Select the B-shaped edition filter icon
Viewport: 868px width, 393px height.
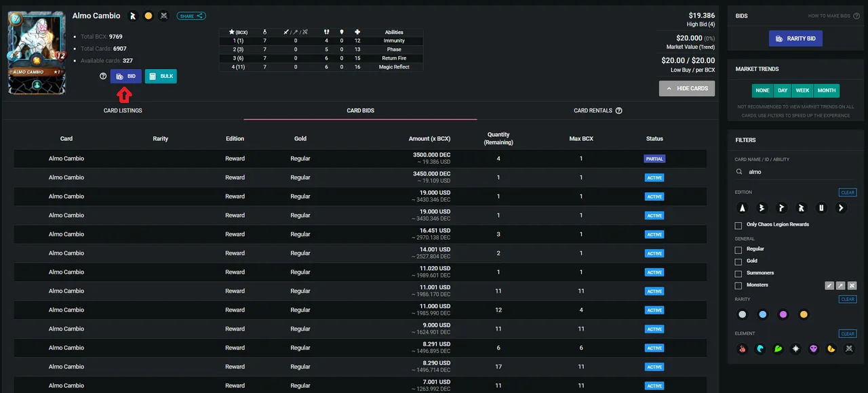point(762,207)
